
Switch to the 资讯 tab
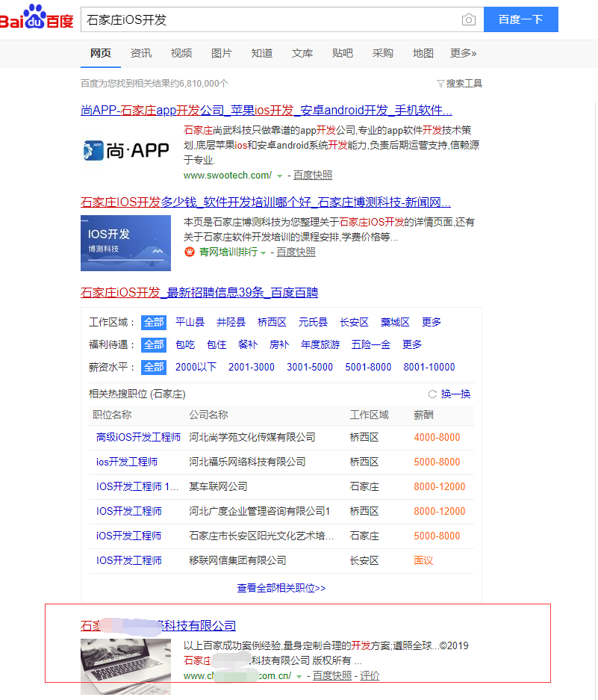click(141, 54)
